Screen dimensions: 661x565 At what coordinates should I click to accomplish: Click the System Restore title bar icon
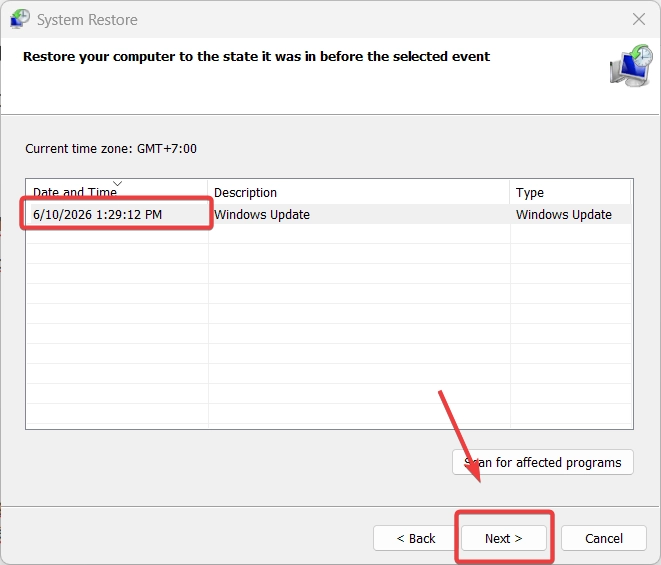point(20,19)
